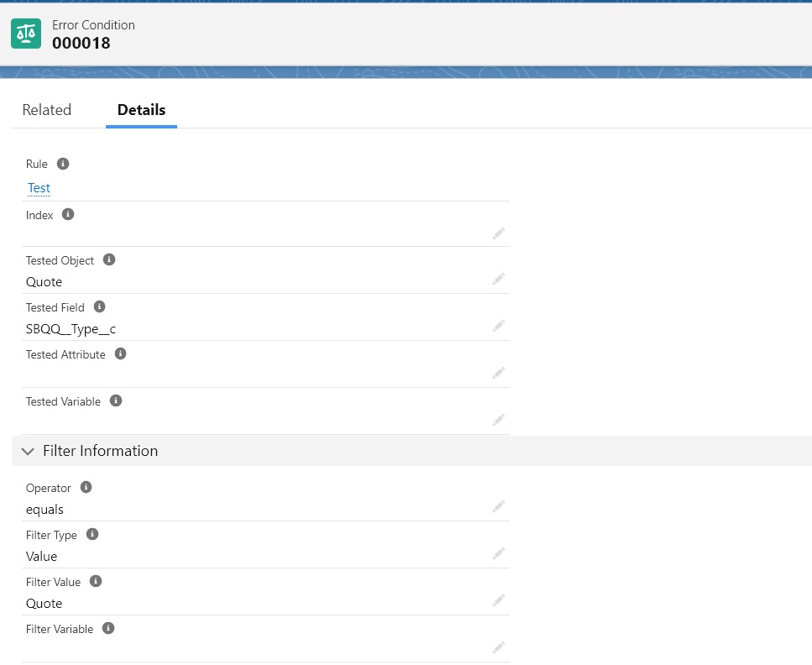Click the Operator info icon
This screenshot has width=812, height=665.
pyautogui.click(x=86, y=487)
